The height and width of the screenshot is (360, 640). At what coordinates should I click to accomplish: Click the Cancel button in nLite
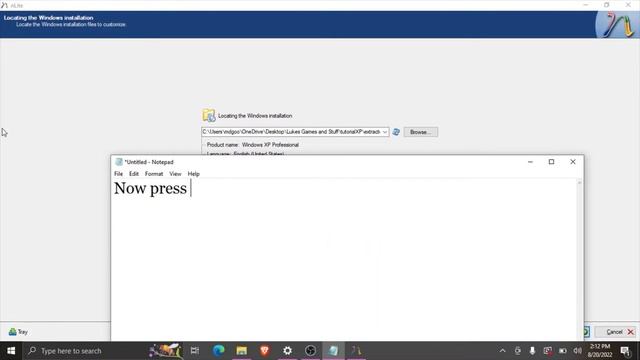click(x=614, y=332)
